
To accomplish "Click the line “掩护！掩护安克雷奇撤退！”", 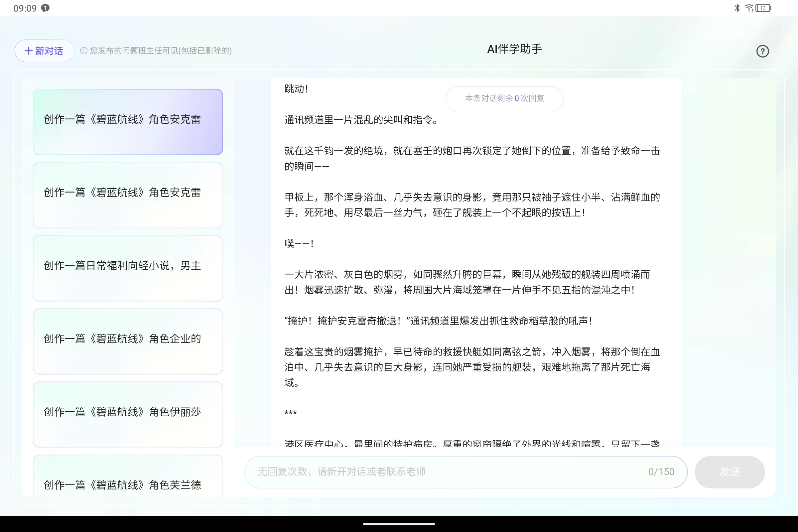I will [x=438, y=321].
